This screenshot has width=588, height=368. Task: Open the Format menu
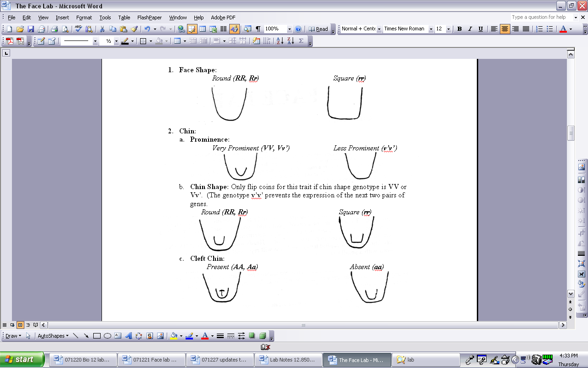pyautogui.click(x=84, y=17)
